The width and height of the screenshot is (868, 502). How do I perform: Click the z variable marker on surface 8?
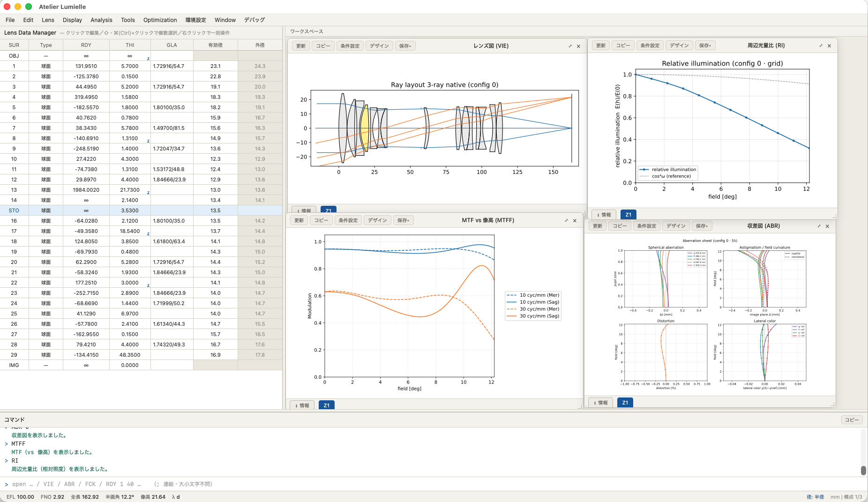tap(149, 141)
